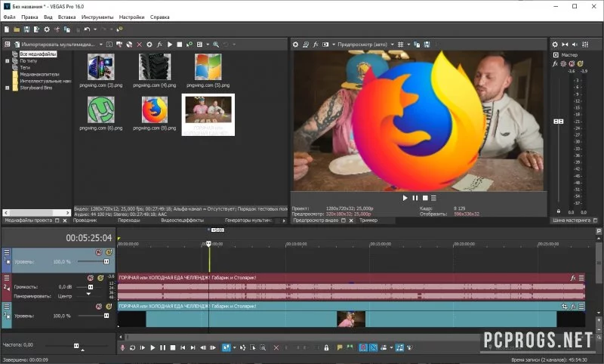Toggle split screen view in preview
The image size is (604, 364).
(325, 45)
